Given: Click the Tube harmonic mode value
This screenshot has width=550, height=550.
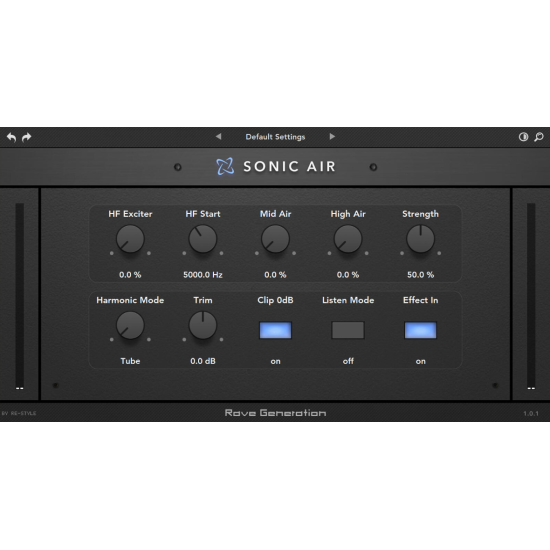Looking at the screenshot, I should (130, 361).
